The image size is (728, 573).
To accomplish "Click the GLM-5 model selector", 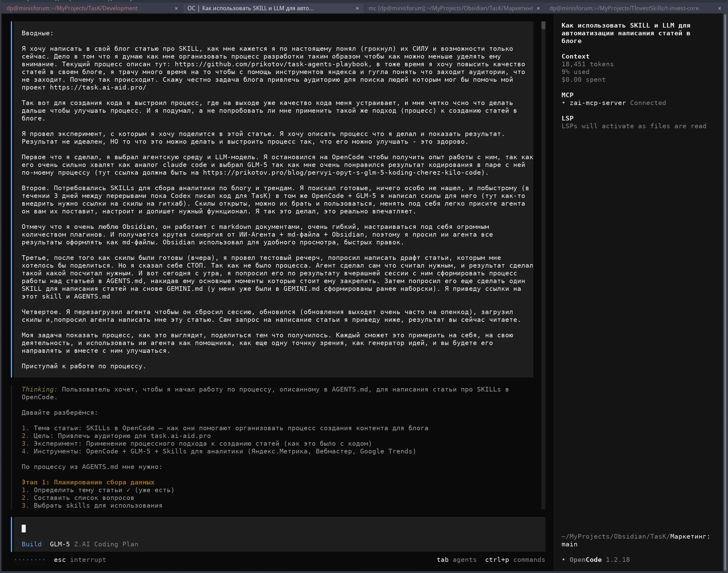I will point(60,544).
